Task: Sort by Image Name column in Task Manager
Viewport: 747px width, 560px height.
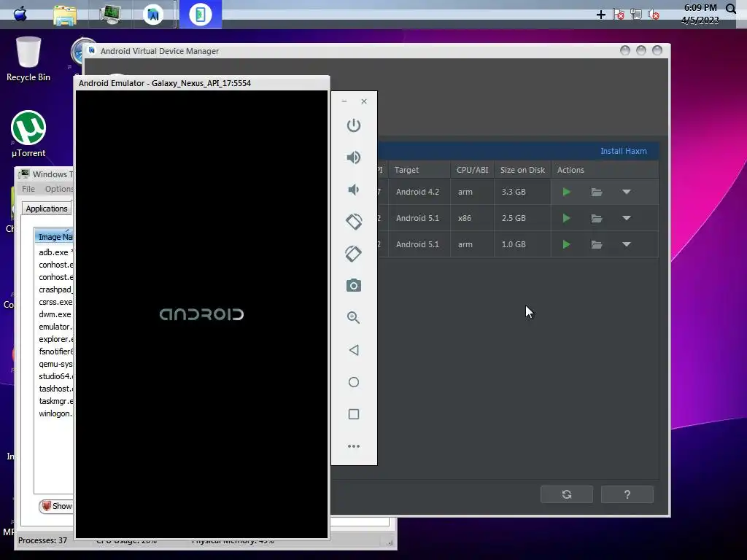Action: click(55, 237)
